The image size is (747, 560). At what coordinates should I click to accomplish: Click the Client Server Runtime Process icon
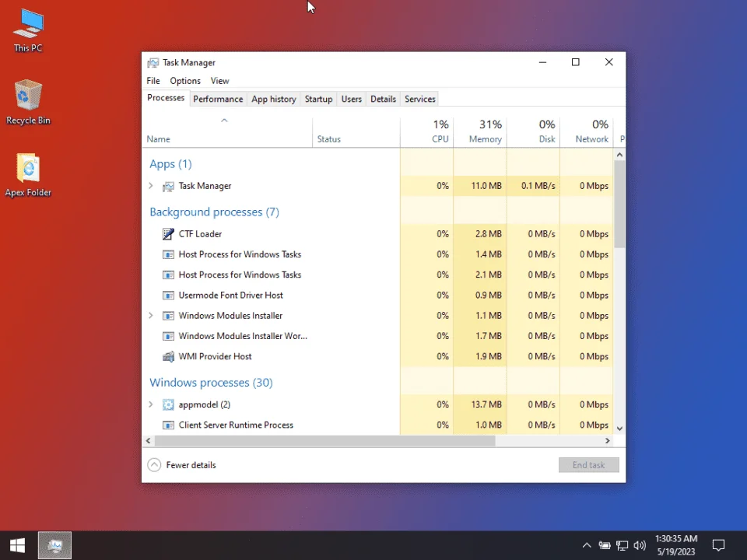pos(168,425)
